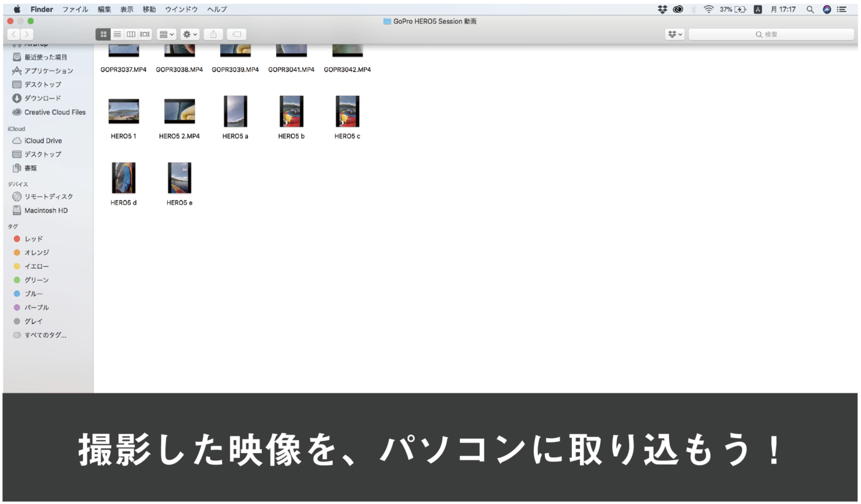Screen dimensions: 861x504
Task: Select アプリケーション in sidebar
Action: [x=48, y=71]
